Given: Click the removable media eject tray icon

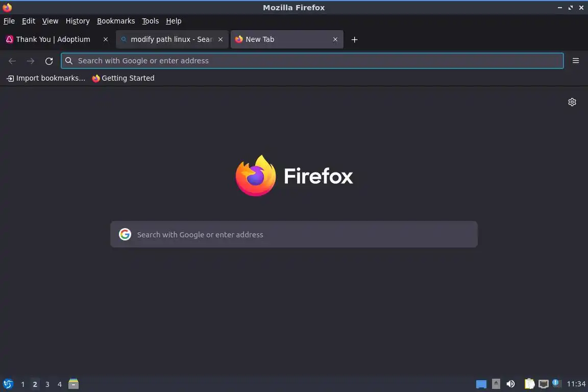Looking at the screenshot, I should 496,384.
